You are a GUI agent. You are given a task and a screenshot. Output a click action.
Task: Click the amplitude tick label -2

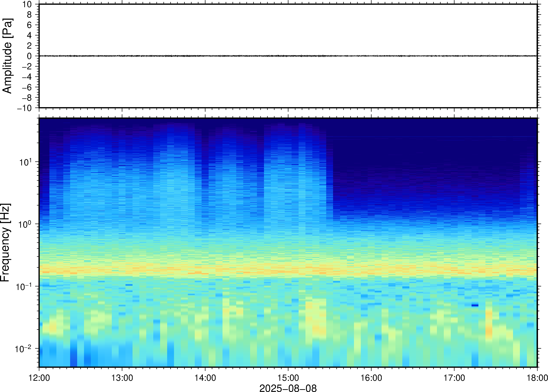27,67
